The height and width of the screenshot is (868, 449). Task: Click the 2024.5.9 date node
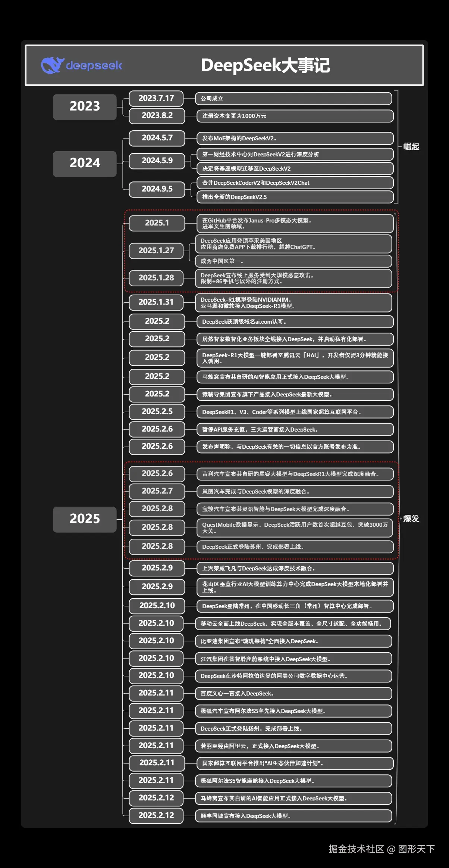157,161
